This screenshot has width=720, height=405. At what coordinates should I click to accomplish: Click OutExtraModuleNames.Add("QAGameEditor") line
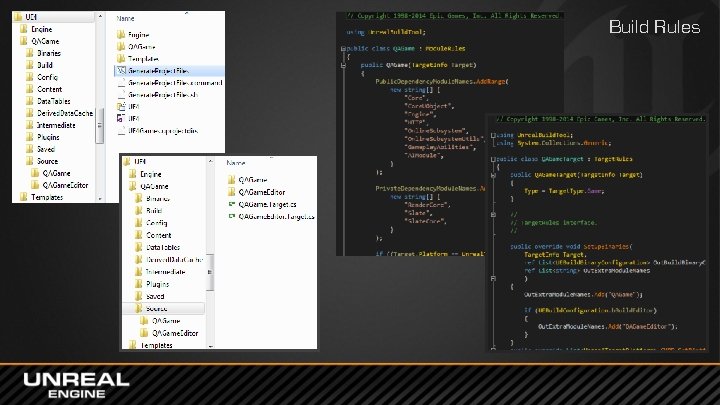point(608,326)
